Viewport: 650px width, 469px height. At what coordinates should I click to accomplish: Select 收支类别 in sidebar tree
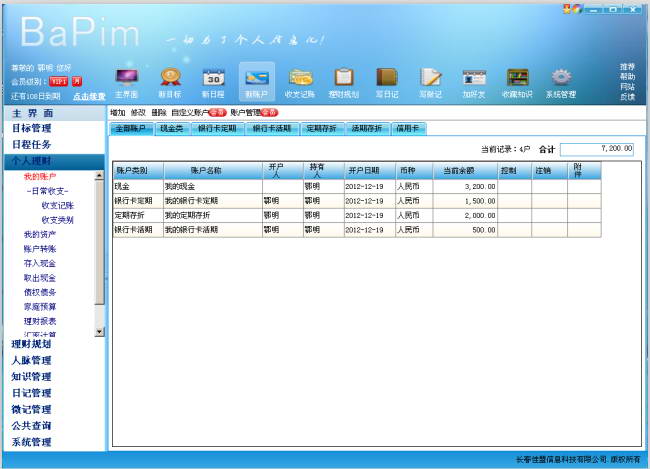(58, 220)
